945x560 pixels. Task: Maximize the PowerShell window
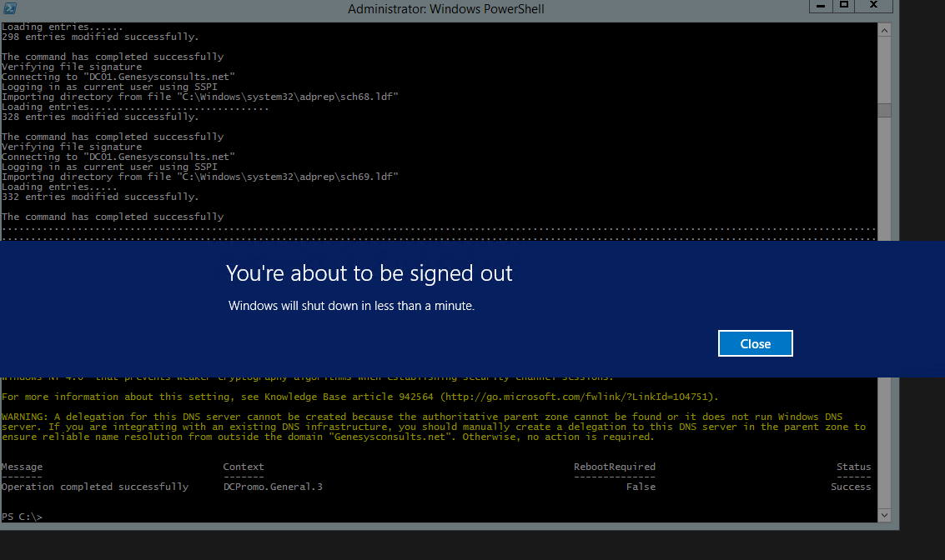[x=843, y=6]
